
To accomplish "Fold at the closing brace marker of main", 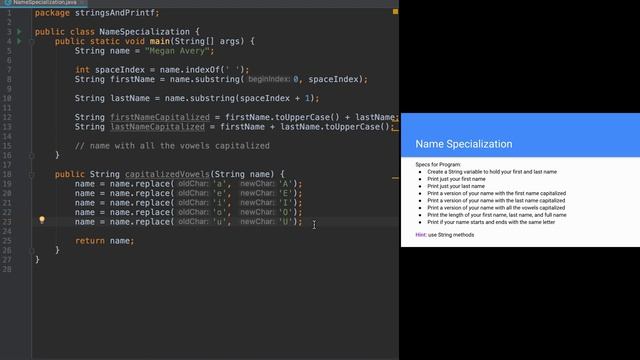I will tap(32, 156).
